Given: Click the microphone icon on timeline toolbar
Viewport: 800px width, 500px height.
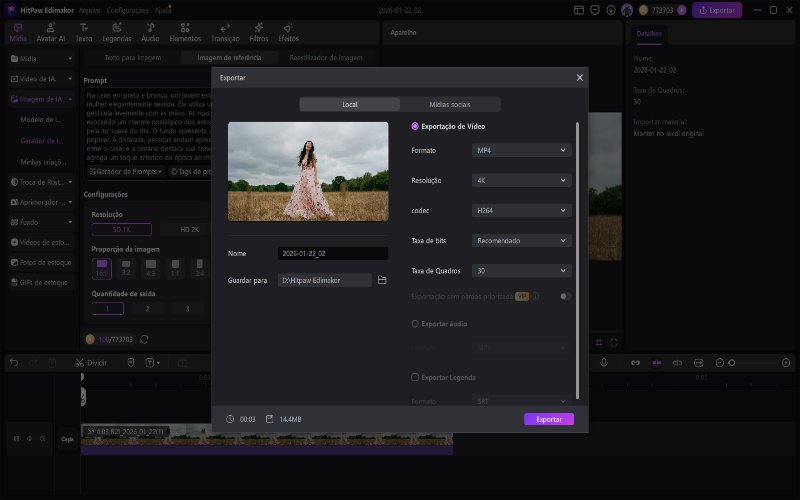Looking at the screenshot, I should coord(605,362).
